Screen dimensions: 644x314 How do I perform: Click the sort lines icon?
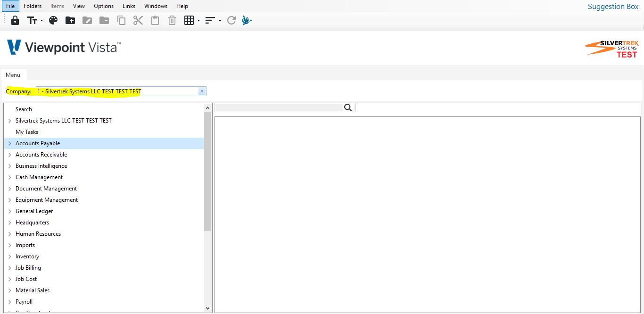(x=210, y=20)
